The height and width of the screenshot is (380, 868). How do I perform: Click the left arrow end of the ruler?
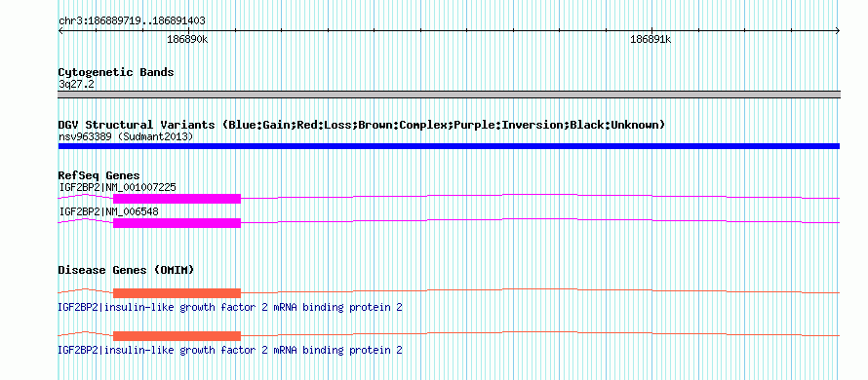coord(60,30)
